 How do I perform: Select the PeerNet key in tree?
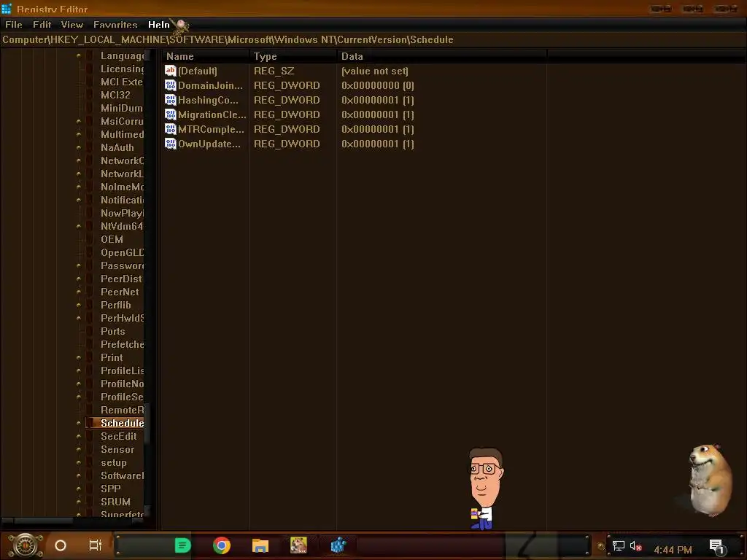tap(120, 292)
